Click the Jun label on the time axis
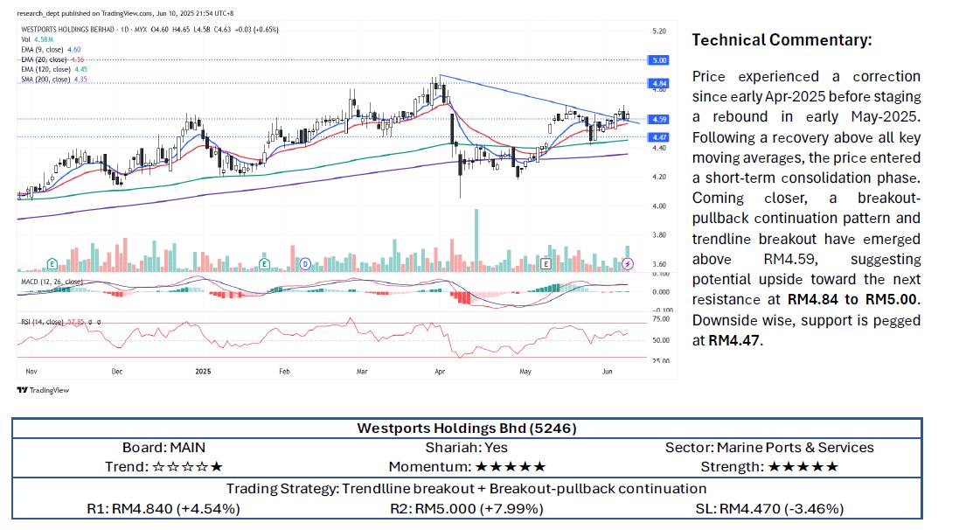This screenshot has width=980, height=530. pos(607,371)
